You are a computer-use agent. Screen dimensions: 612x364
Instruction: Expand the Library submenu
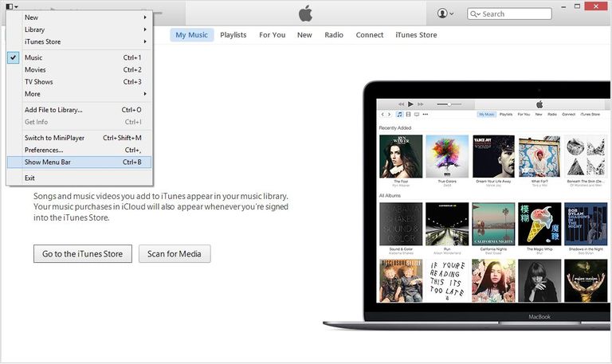pyautogui.click(x=79, y=29)
